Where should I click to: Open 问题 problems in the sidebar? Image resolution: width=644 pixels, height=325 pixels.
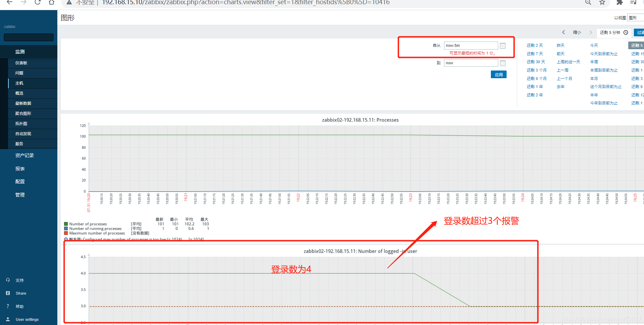point(33,73)
